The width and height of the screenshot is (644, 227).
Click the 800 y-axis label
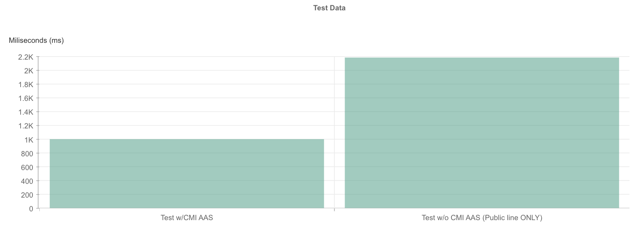coord(28,154)
